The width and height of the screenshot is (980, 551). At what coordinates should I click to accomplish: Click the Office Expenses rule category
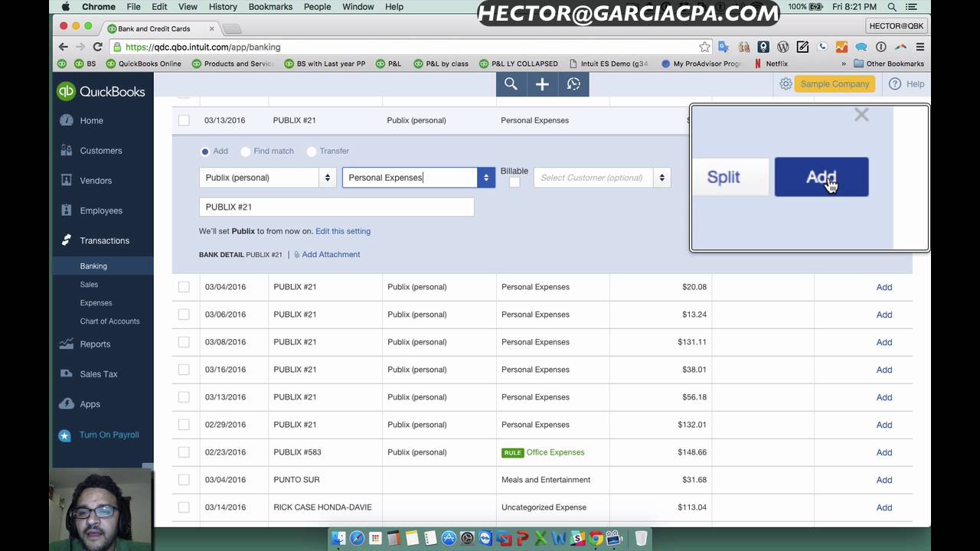pyautogui.click(x=555, y=452)
